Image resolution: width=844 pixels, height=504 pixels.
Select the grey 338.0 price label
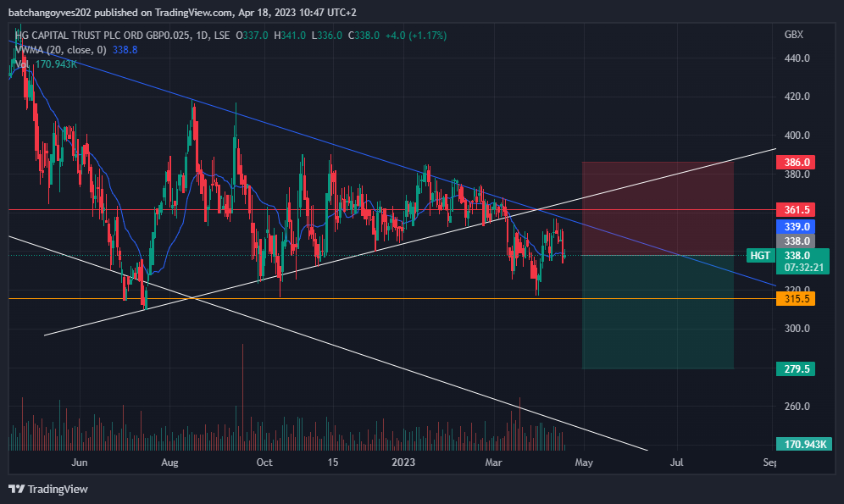796,241
